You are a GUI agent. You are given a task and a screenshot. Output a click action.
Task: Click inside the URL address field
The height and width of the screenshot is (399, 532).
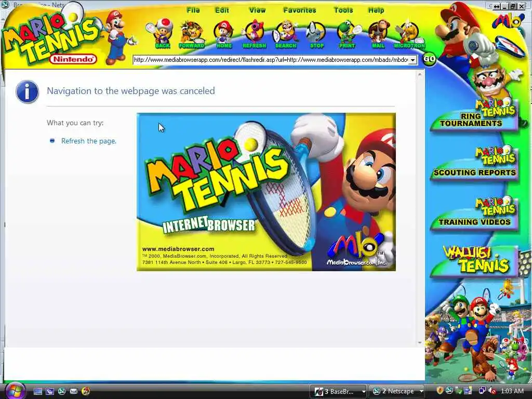click(x=271, y=60)
